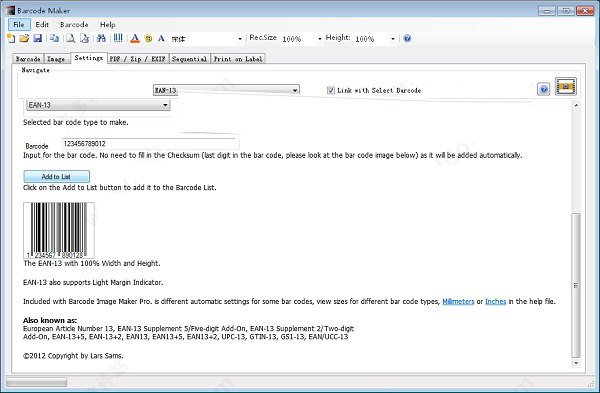
Task: Click the Rec.Size label
Action: (x=262, y=38)
